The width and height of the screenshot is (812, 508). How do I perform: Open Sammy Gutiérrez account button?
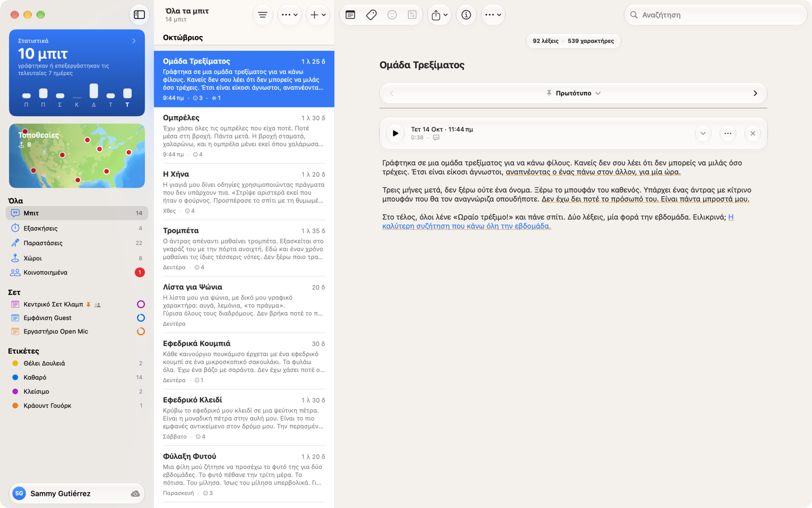(77, 494)
